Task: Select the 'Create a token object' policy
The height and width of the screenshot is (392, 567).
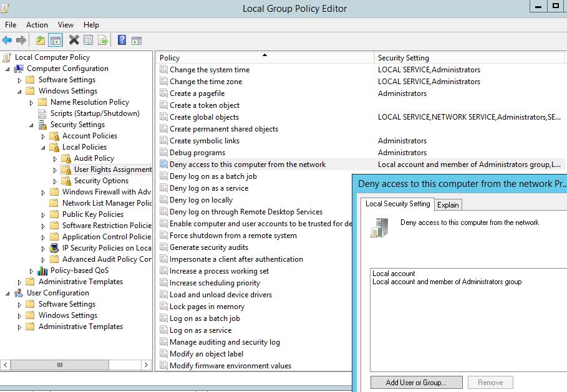Action: point(205,105)
